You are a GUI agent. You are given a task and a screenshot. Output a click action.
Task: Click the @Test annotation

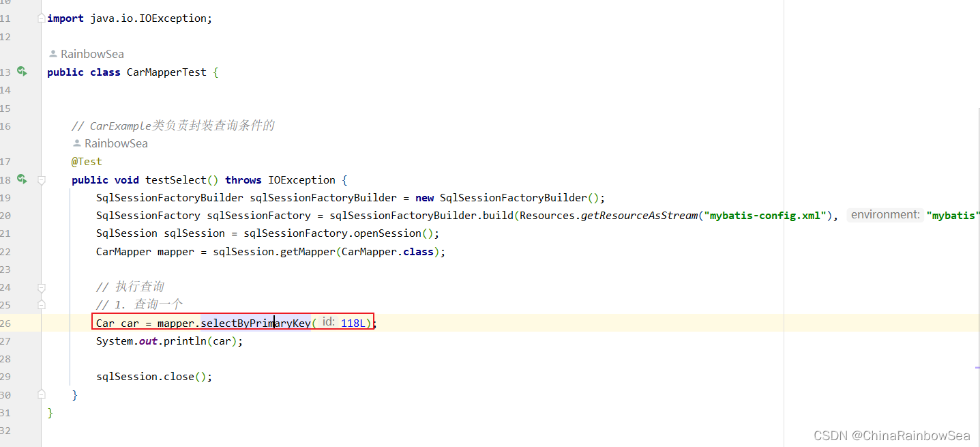87,162
